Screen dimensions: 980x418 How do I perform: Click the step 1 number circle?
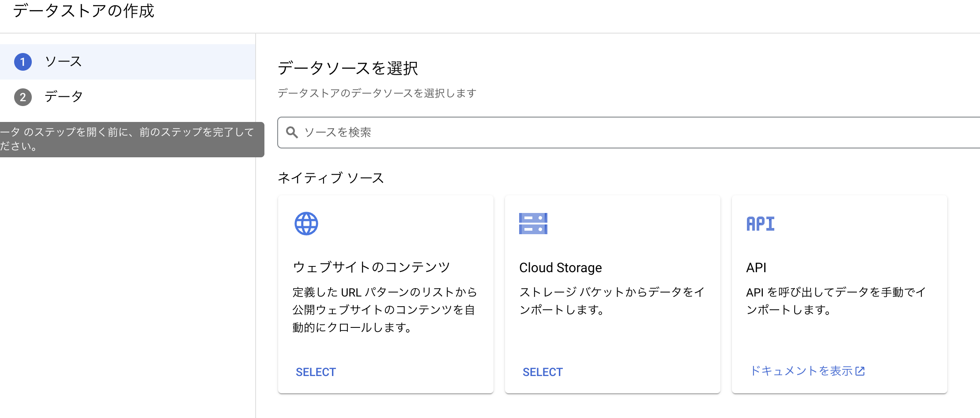coord(23,62)
